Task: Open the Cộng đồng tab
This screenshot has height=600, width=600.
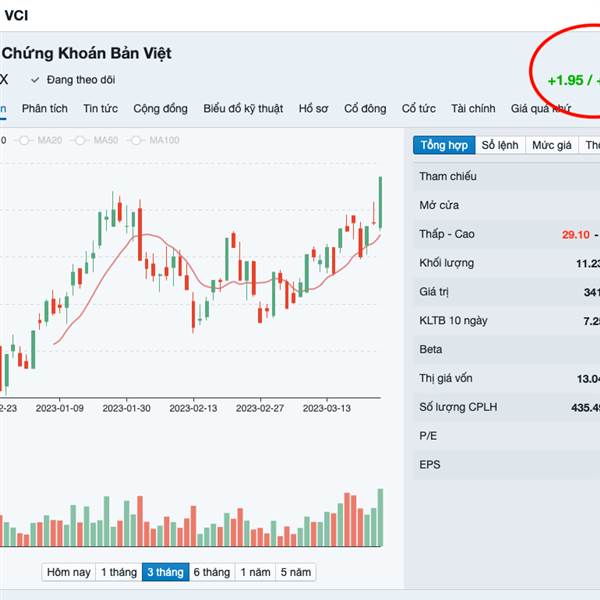Action: (x=161, y=108)
